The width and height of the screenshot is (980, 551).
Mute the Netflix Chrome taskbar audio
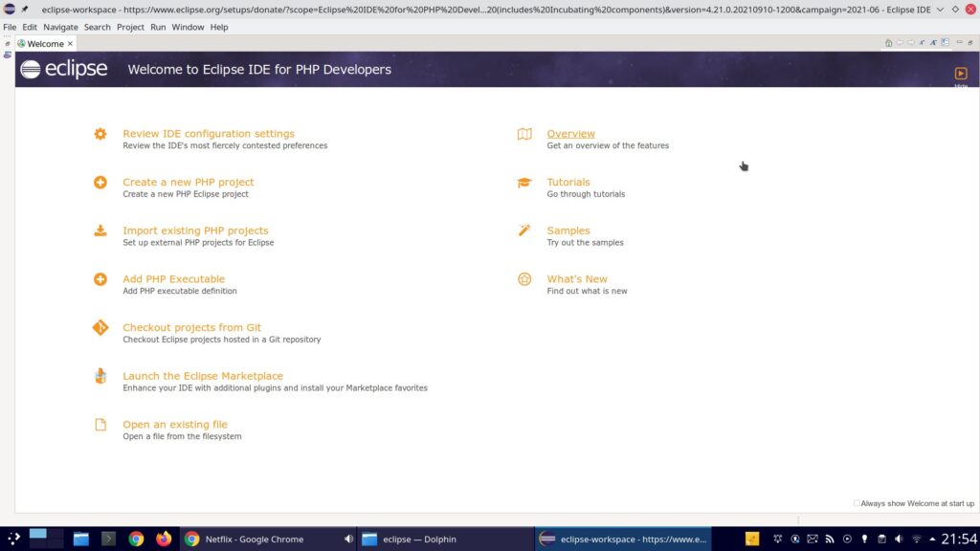click(348, 540)
